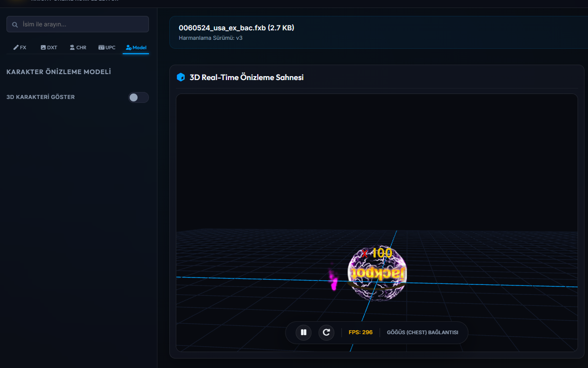Click the pink flame effect in viewport

click(333, 278)
